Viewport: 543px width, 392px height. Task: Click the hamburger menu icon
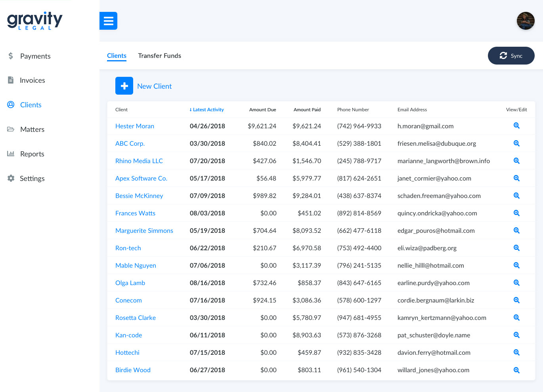coord(108,21)
